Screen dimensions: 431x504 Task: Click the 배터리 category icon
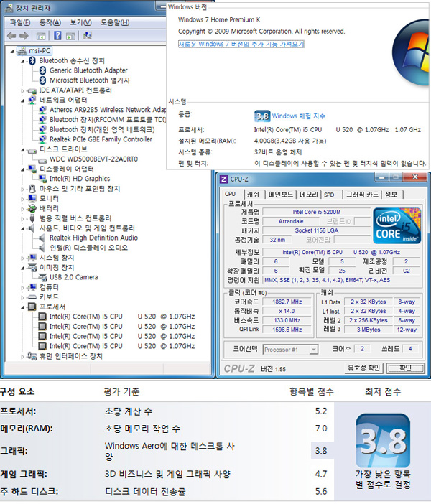pyautogui.click(x=32, y=209)
